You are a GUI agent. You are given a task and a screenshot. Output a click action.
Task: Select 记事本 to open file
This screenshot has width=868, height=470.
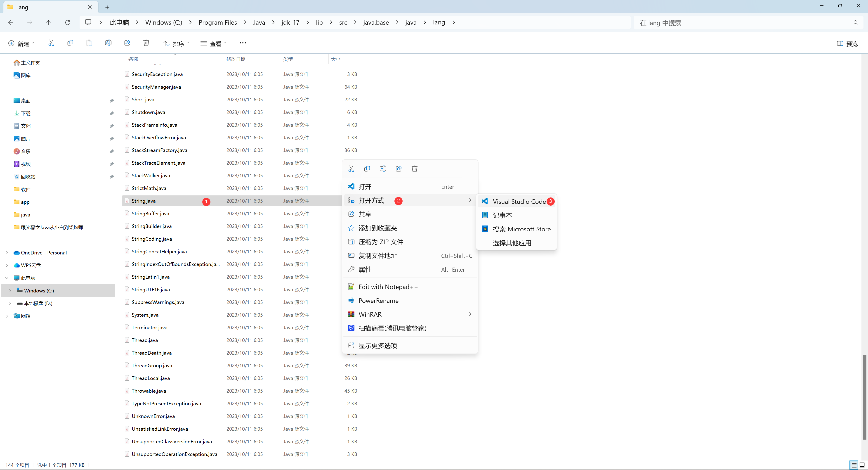[x=502, y=215]
